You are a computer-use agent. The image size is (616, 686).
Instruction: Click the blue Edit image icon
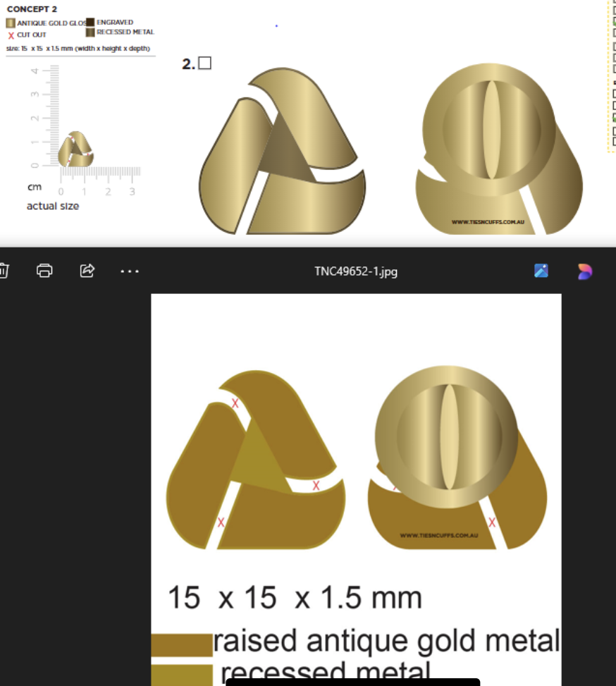tap(541, 271)
